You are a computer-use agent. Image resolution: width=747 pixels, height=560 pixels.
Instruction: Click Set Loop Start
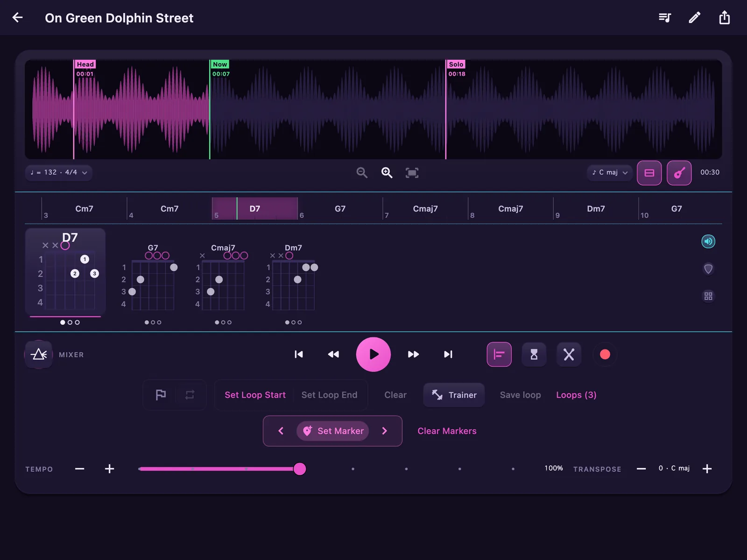tap(255, 395)
